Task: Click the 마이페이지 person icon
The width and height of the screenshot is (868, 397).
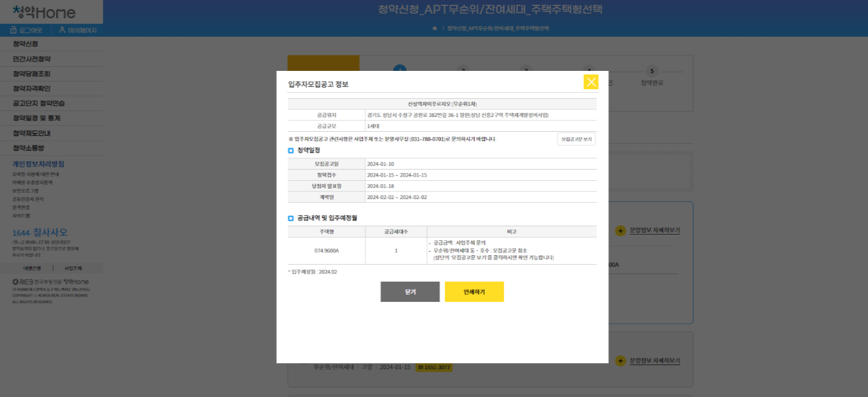Action: (x=62, y=30)
